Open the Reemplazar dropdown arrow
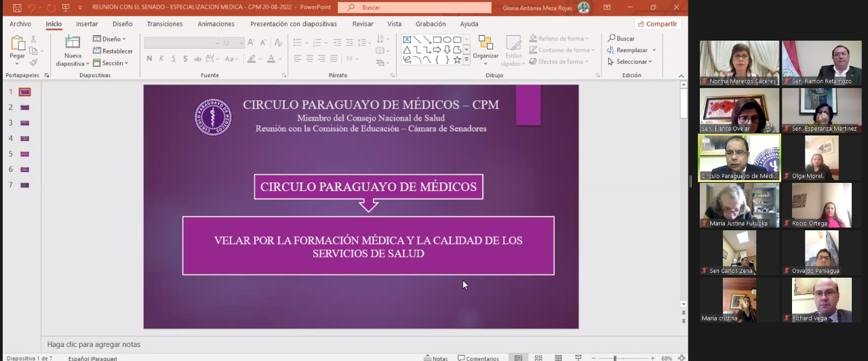Image resolution: width=868 pixels, height=361 pixels. point(654,50)
